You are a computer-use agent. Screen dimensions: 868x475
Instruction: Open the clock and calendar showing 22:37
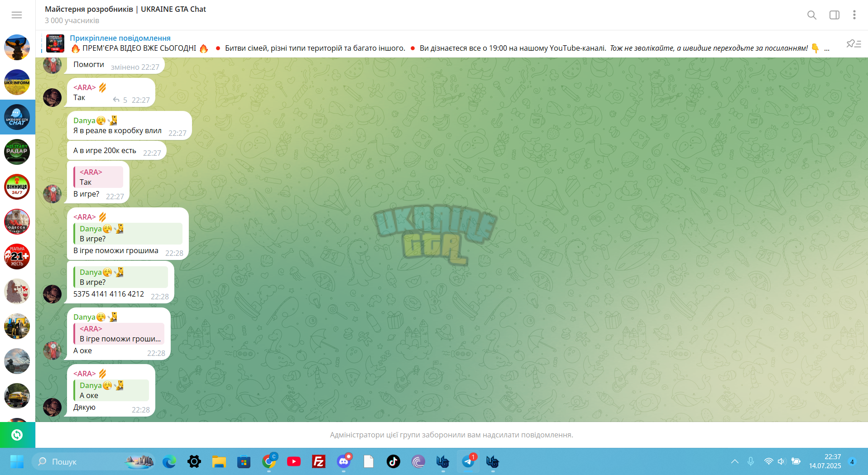825,461
